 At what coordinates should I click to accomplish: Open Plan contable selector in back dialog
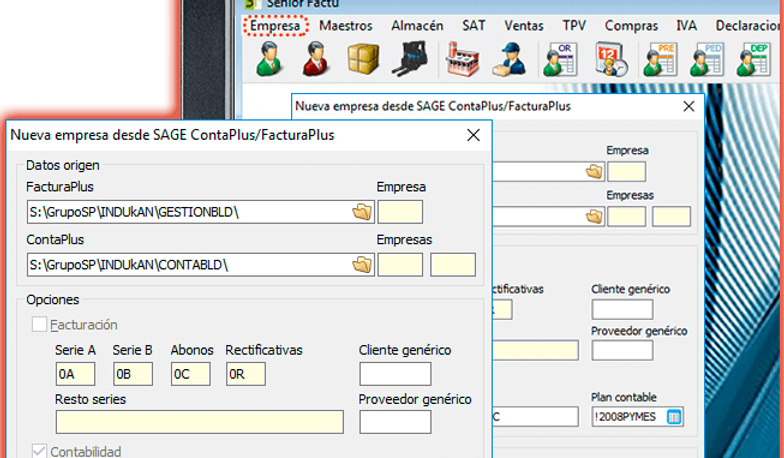(x=674, y=416)
